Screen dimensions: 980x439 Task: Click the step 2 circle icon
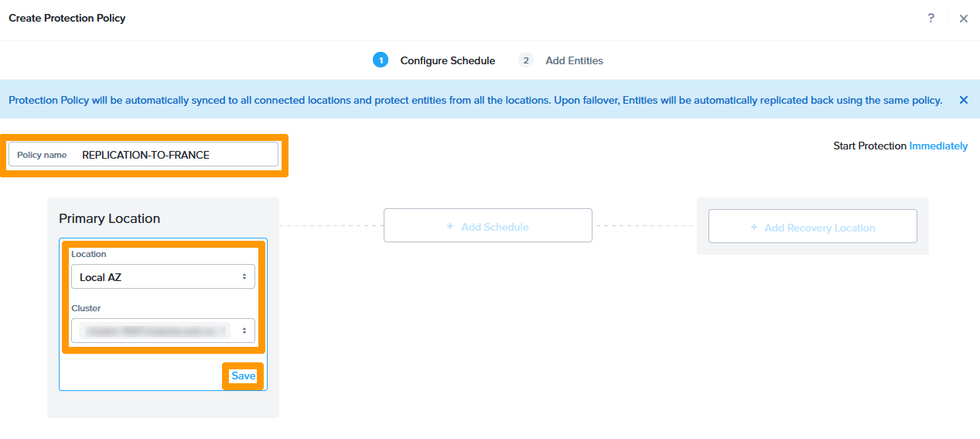tap(526, 60)
